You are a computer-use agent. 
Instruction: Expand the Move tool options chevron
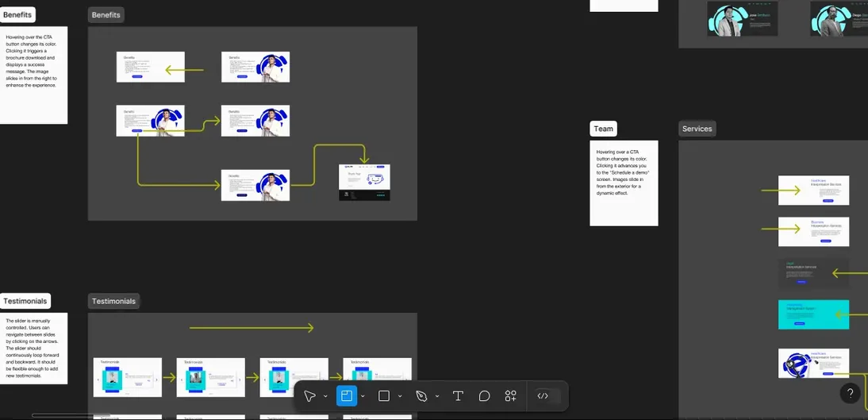(325, 396)
